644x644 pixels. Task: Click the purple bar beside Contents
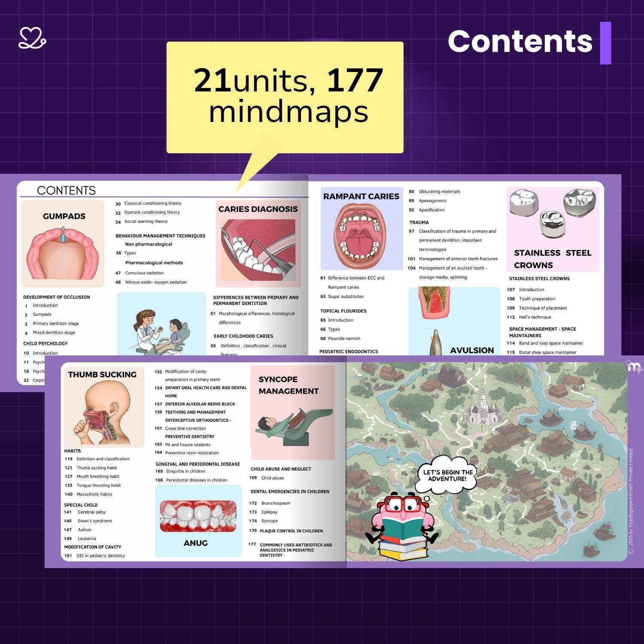(605, 43)
